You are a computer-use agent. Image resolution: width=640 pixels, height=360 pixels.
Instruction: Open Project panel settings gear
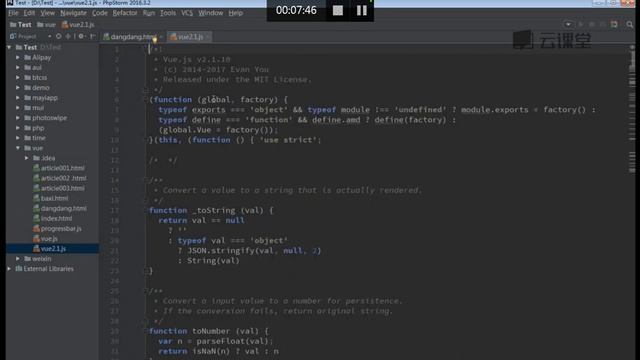pyautogui.click(x=81, y=36)
